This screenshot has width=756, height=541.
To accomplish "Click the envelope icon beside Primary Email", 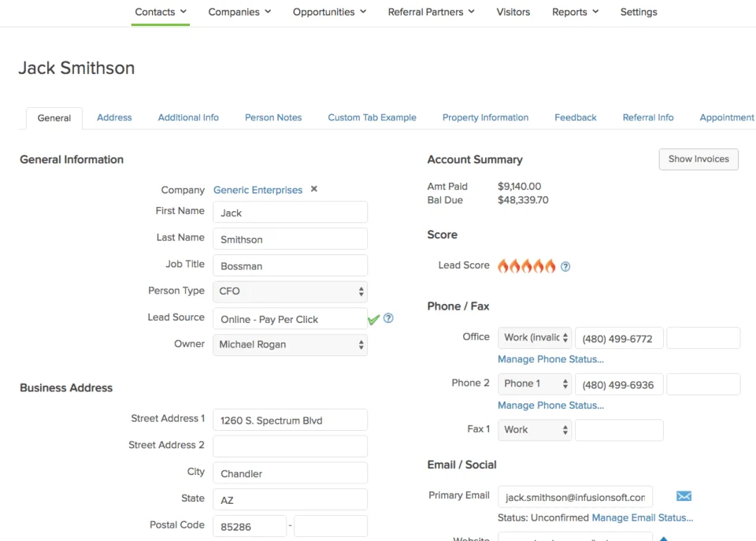I will 684,496.
